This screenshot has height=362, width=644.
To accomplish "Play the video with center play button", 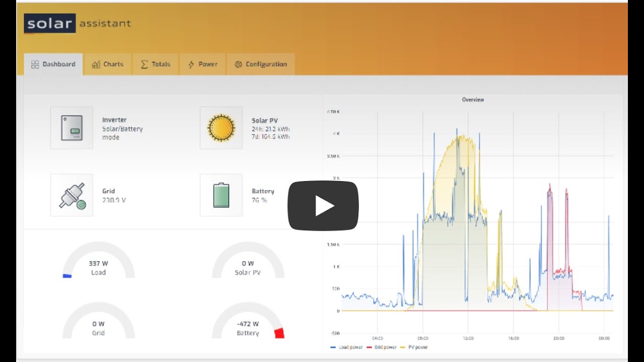I will 323,206.
